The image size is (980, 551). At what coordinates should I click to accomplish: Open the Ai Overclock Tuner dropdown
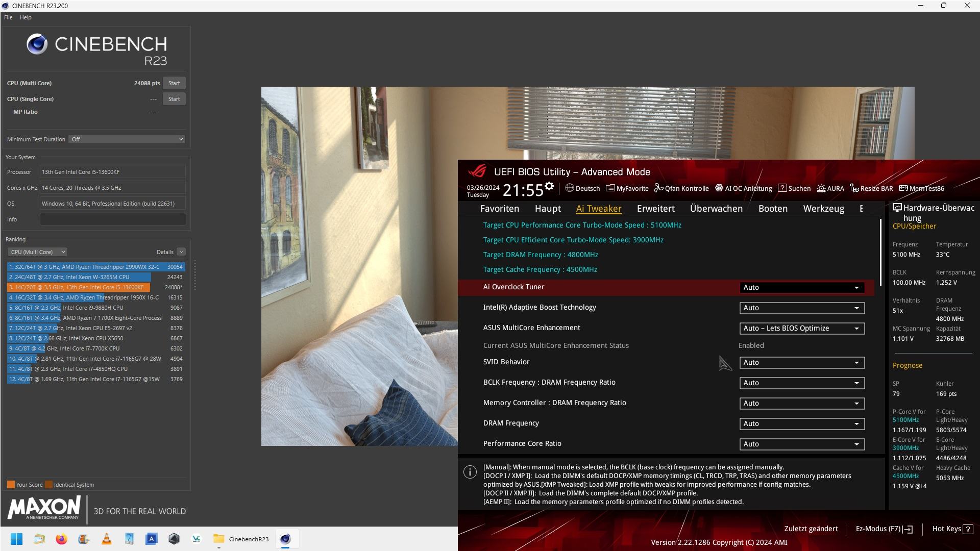[x=802, y=287]
